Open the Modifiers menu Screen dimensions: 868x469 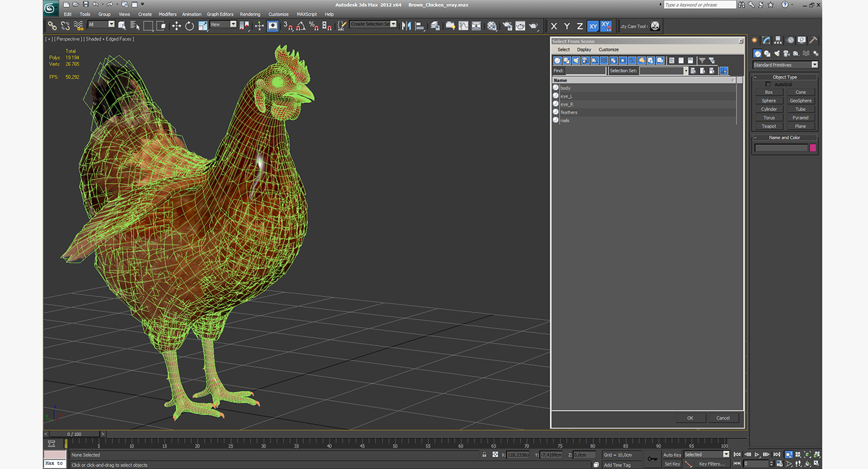[x=167, y=14]
